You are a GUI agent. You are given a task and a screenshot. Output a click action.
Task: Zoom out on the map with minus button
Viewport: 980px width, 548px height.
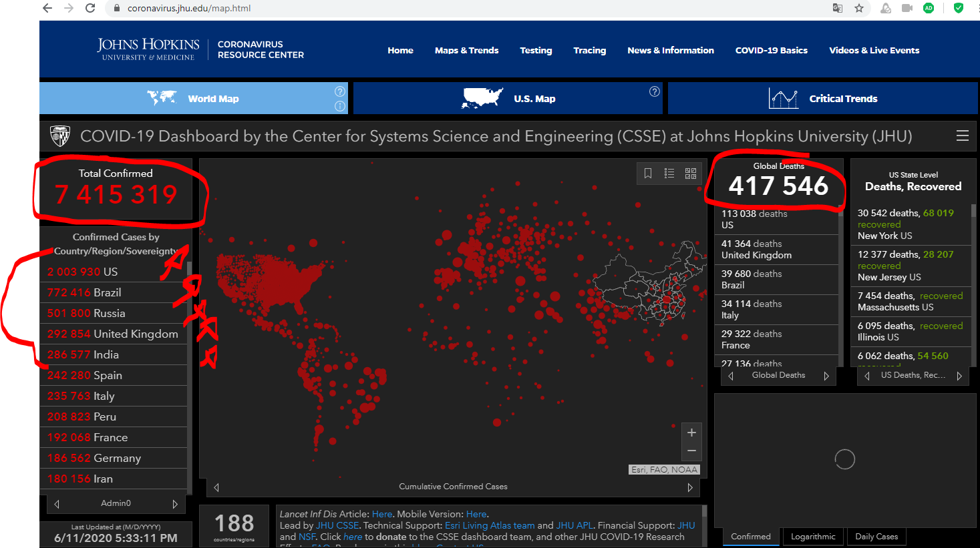[691, 451]
